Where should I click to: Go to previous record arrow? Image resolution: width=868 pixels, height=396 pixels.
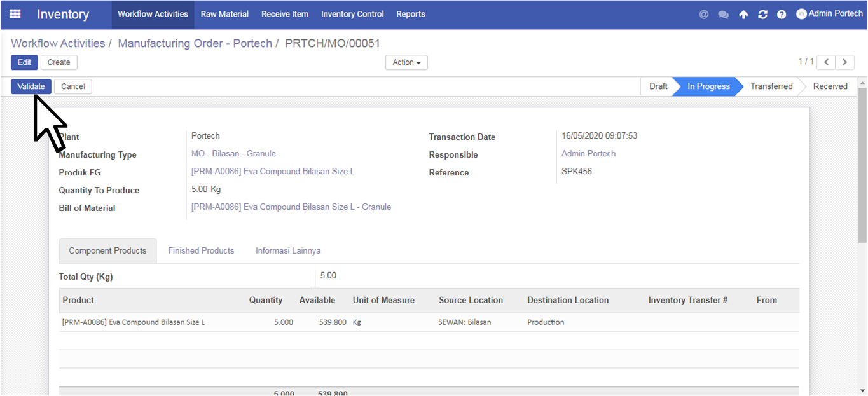[x=825, y=62]
